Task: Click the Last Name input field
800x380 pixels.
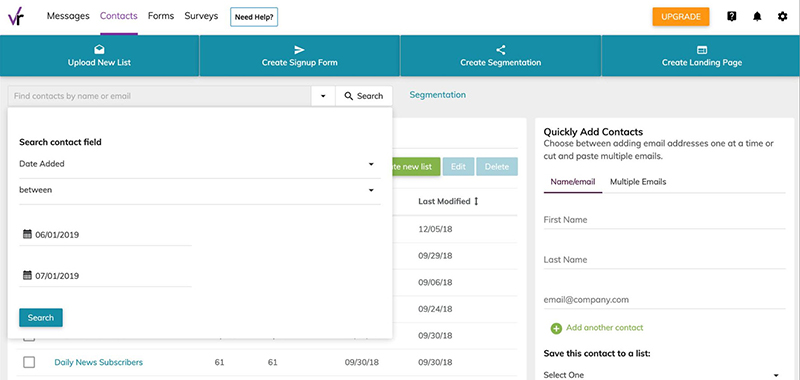Action: point(665,260)
